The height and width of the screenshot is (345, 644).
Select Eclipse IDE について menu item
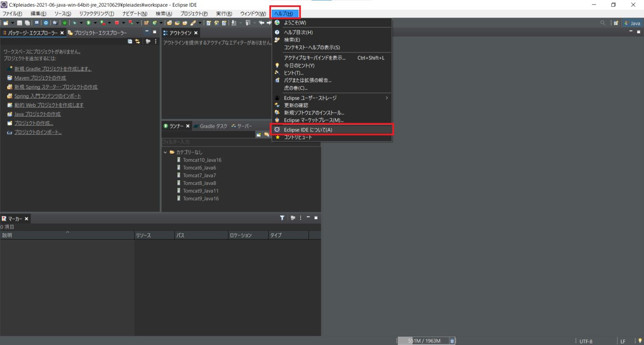(308, 130)
